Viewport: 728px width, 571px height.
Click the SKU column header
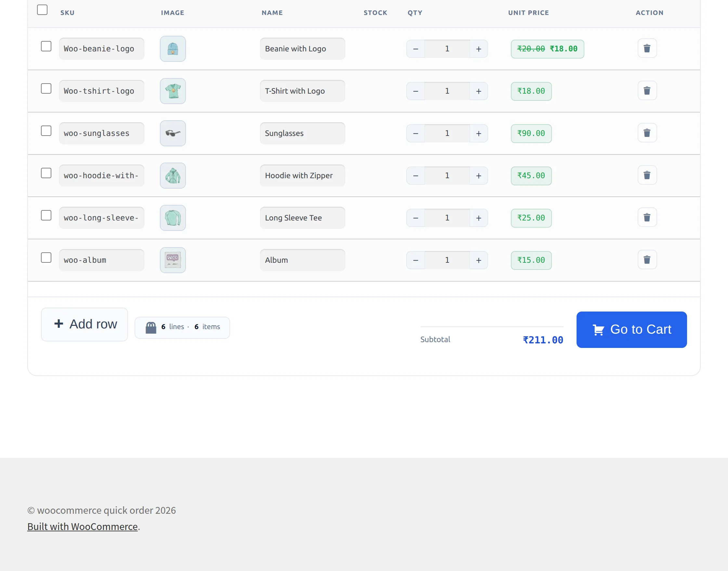(x=68, y=13)
